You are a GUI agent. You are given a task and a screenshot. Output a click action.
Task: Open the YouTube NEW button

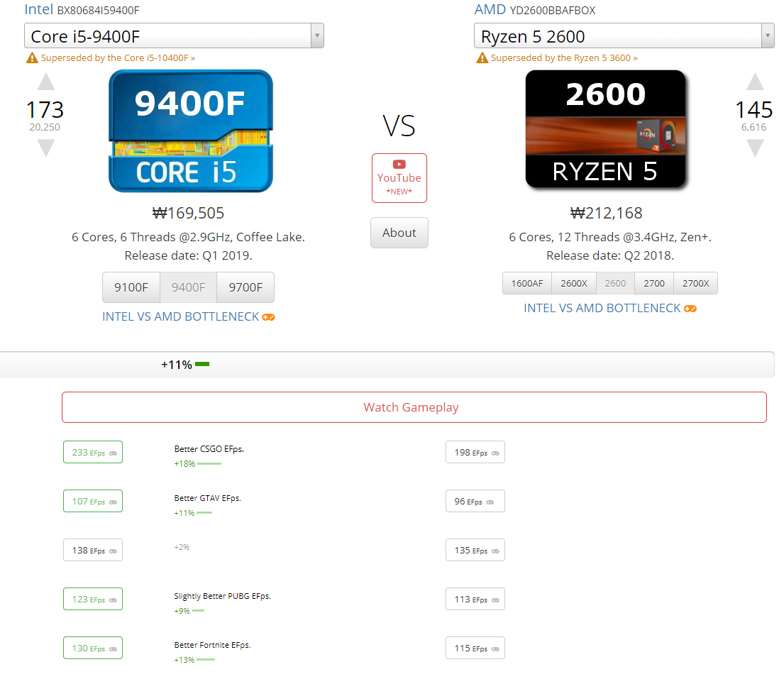pyautogui.click(x=399, y=178)
